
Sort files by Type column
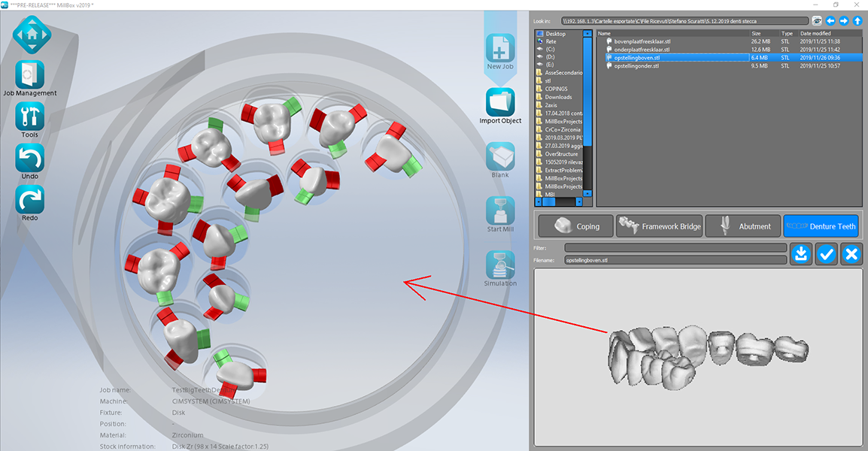click(788, 33)
